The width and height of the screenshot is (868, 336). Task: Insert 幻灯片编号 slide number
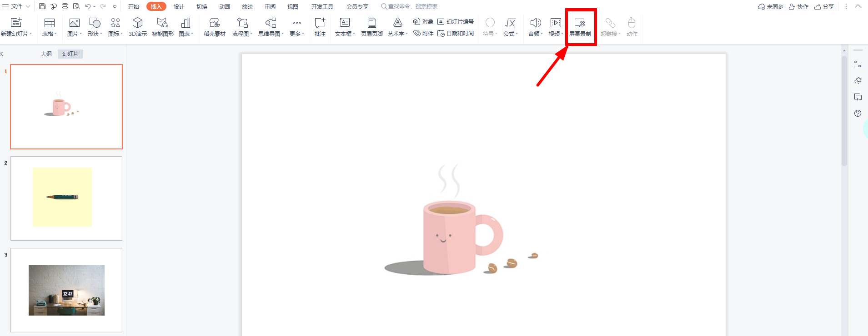(456, 21)
